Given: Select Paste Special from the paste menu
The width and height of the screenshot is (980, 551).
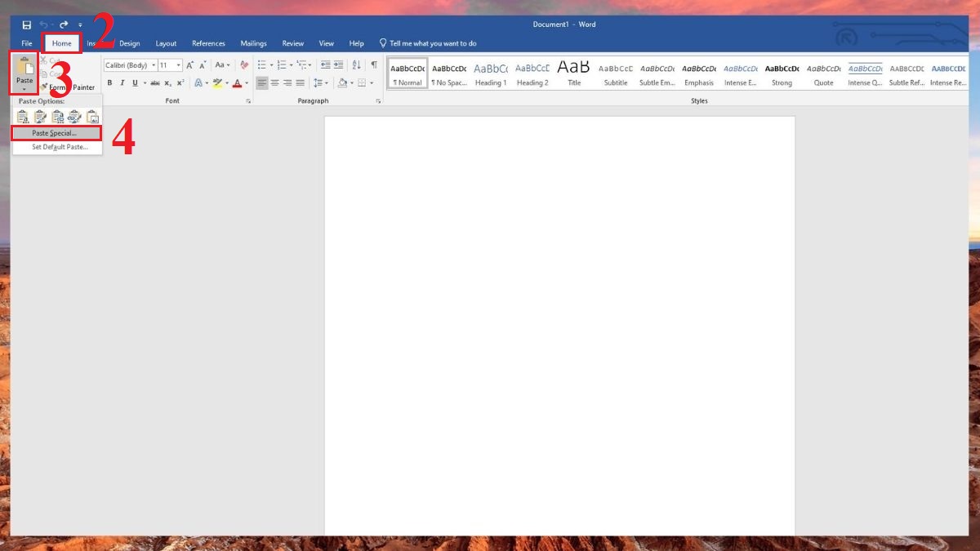Looking at the screenshot, I should [55, 133].
